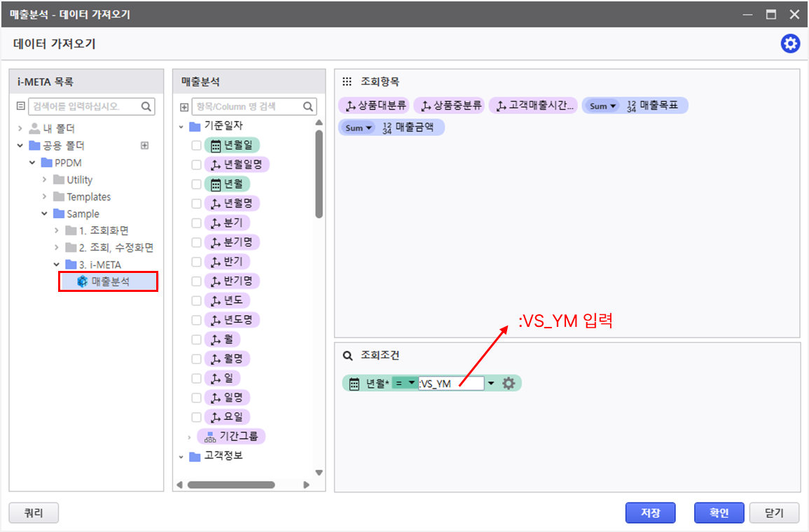Click the search magnifier in i-META 목록
The image size is (809, 532).
click(x=146, y=106)
